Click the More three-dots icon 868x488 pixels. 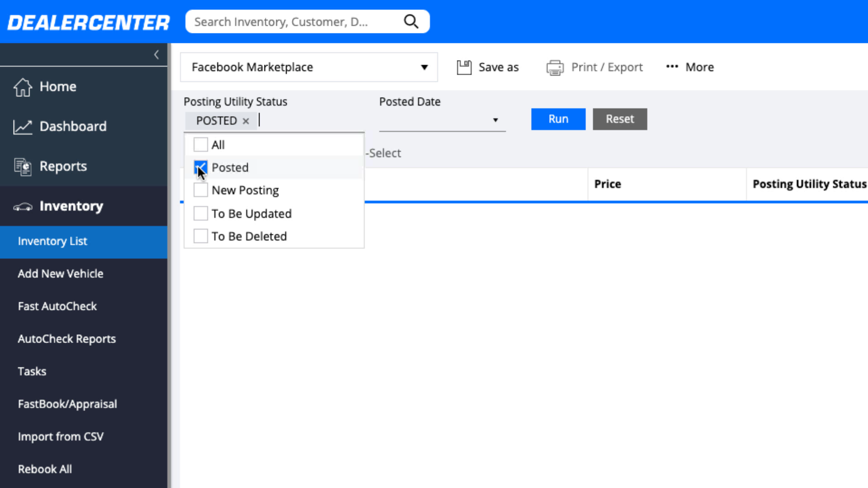672,66
